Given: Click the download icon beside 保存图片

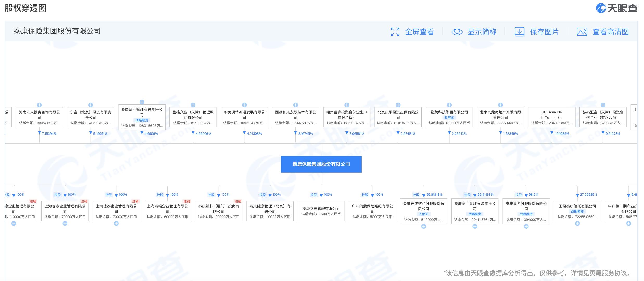Looking at the screenshot, I should tap(519, 32).
